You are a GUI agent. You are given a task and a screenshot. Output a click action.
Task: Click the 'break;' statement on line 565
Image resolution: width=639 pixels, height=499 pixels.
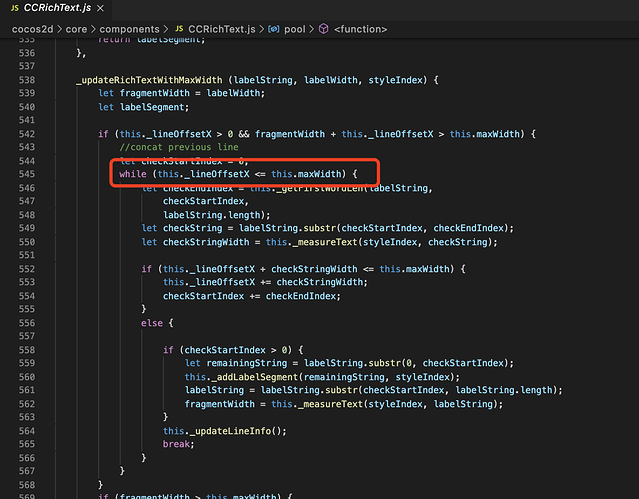coord(178,444)
